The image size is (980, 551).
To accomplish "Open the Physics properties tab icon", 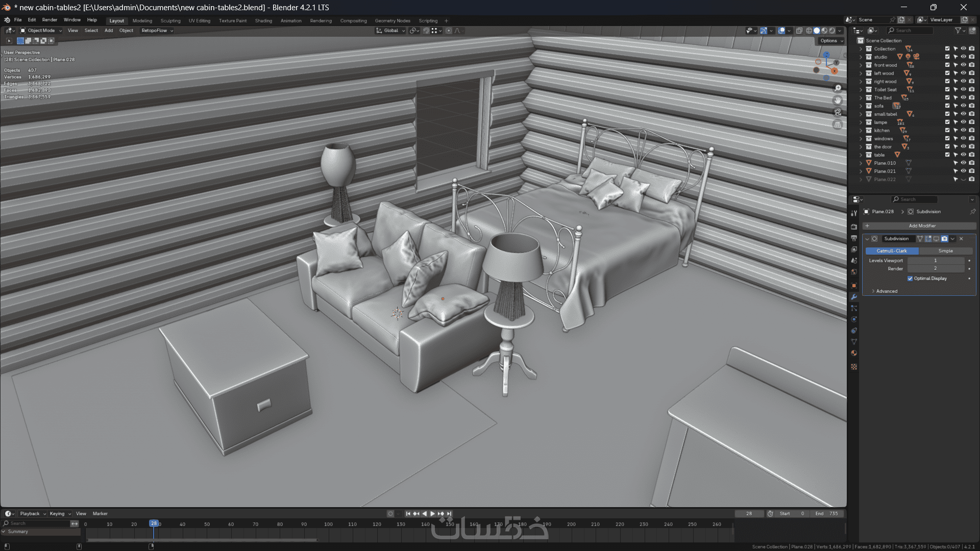I will coord(854,319).
